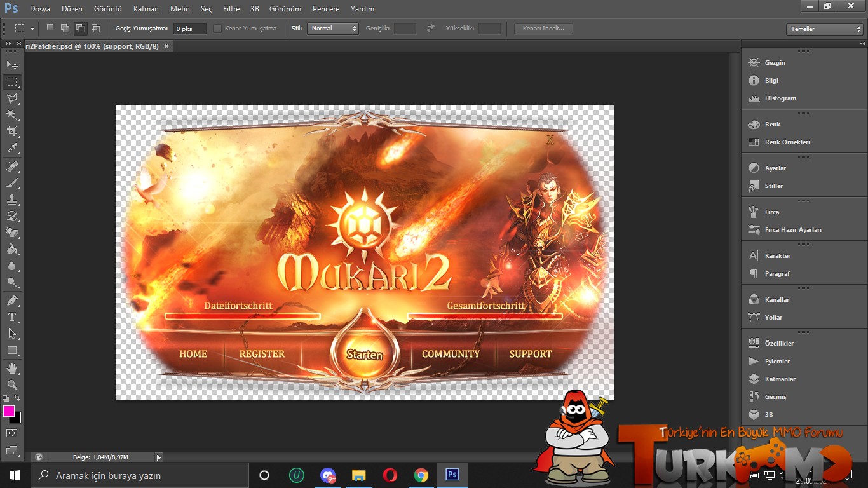Open the Stil Normal dropdown

pos(333,29)
